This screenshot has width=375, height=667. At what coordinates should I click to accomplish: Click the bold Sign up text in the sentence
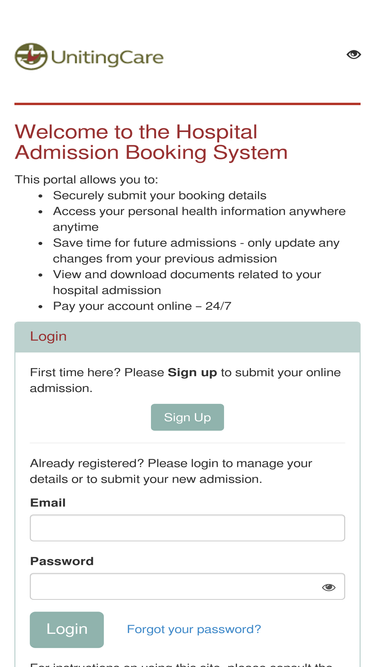pos(192,373)
